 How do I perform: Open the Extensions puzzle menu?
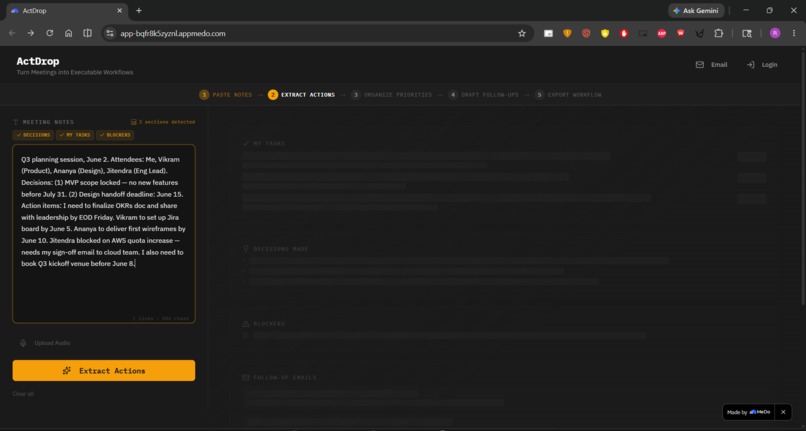tap(719, 33)
